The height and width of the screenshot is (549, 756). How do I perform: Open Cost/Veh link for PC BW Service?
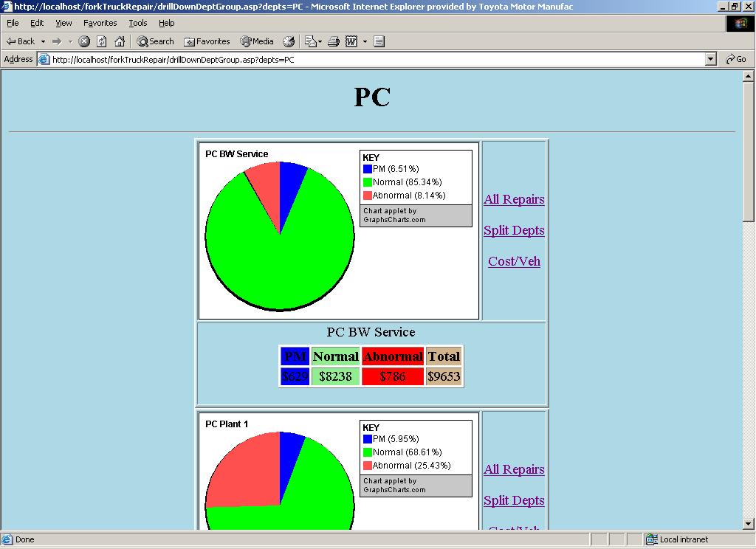[x=514, y=261]
